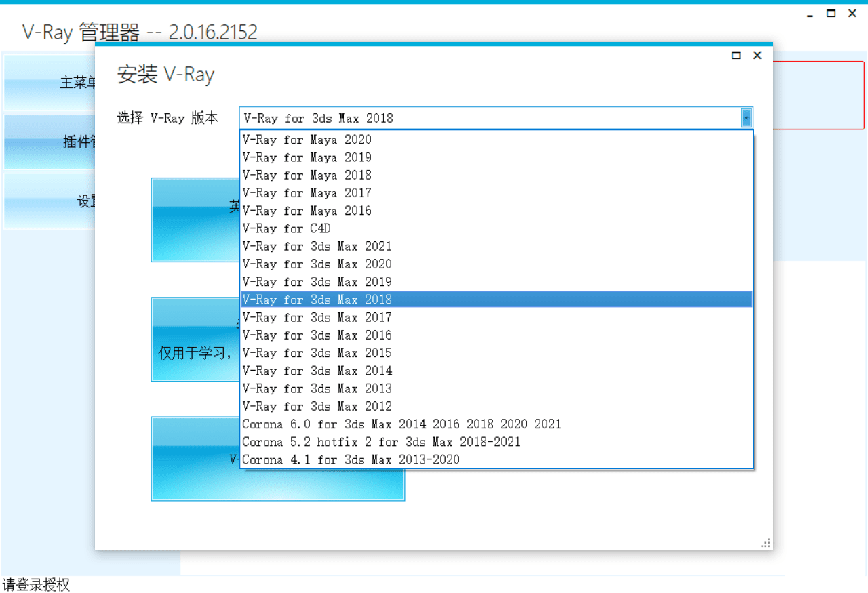
Task: Select V-Ray for Maya 2016
Action: (x=496, y=211)
